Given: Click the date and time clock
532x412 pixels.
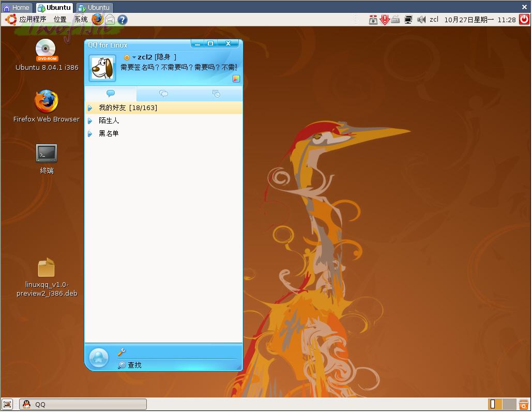Looking at the screenshot, I should click(x=480, y=20).
